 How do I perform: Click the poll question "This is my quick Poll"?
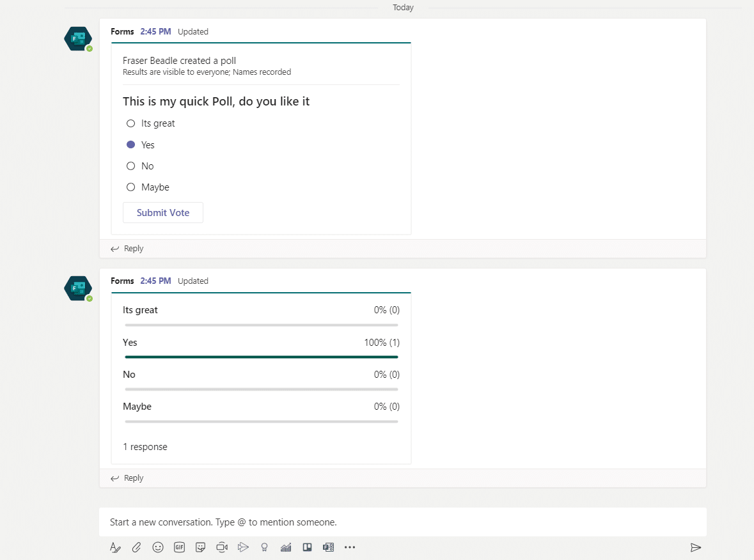(216, 102)
